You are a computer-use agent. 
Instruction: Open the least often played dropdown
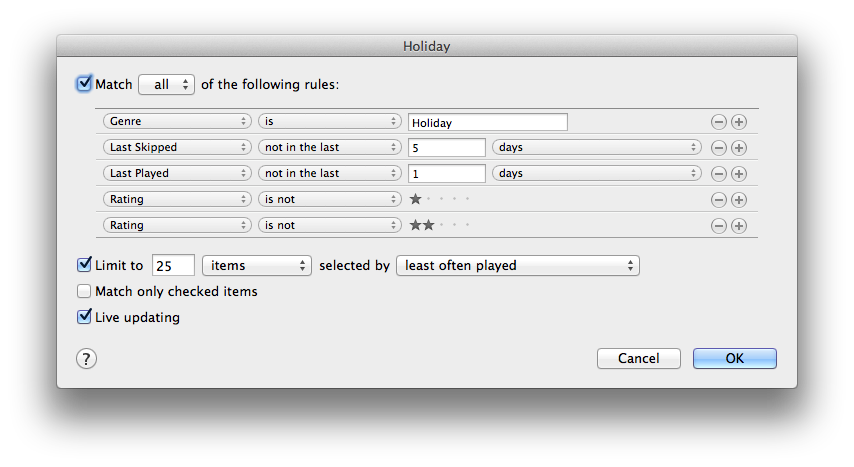(518, 265)
